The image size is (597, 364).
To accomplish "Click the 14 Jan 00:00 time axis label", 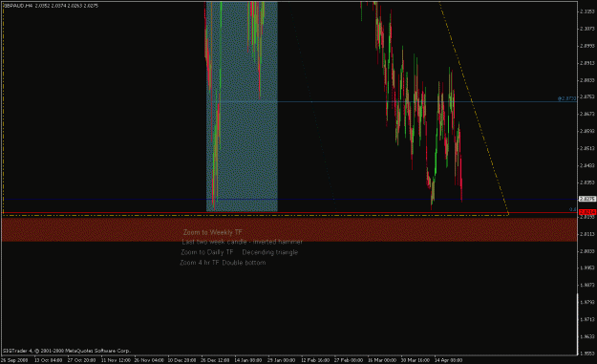I will pos(248,360).
